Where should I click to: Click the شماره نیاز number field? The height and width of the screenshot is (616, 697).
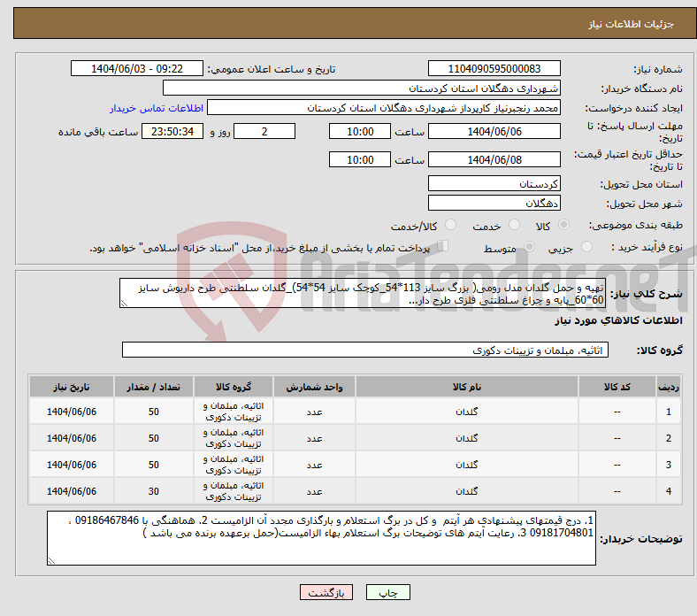(494, 69)
